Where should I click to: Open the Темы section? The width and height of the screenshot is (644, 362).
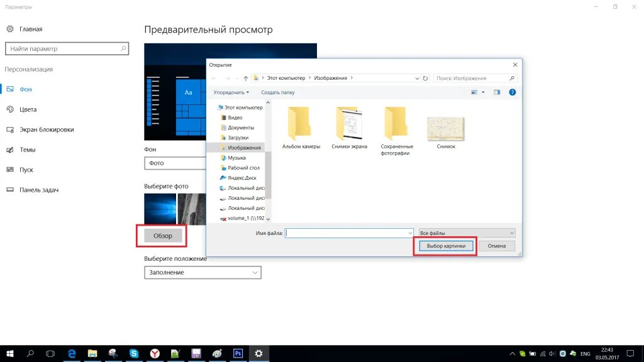[28, 150]
